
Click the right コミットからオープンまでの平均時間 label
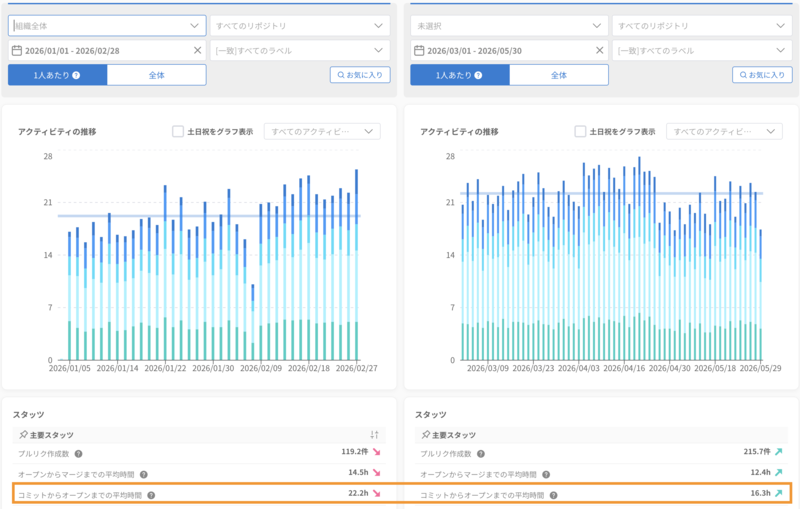click(x=482, y=495)
